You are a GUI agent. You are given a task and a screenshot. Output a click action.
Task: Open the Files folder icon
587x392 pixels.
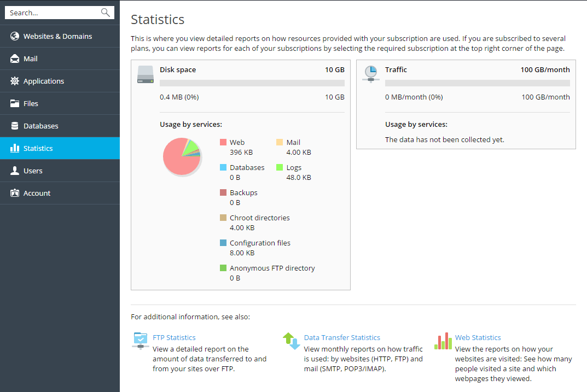(14, 103)
